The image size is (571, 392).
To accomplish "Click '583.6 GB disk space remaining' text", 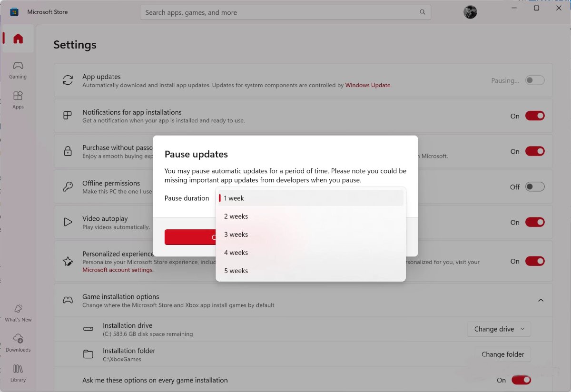I will 148,334.
